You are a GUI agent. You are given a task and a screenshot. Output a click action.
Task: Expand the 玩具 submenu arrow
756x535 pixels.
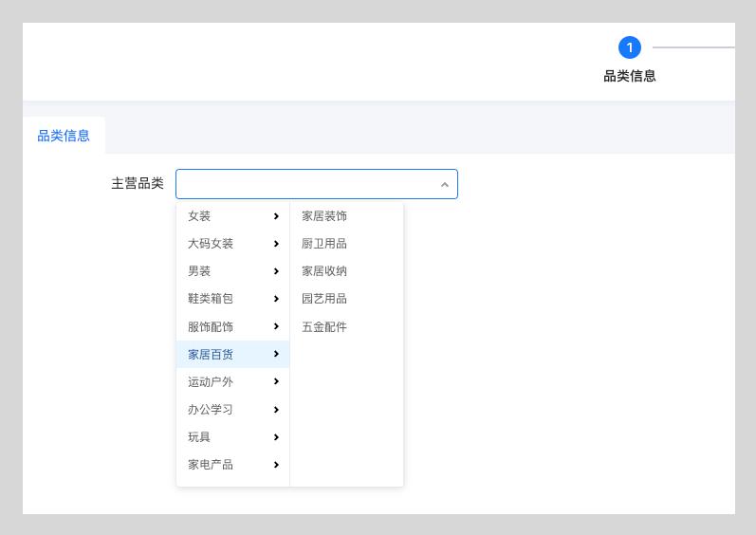(x=276, y=437)
